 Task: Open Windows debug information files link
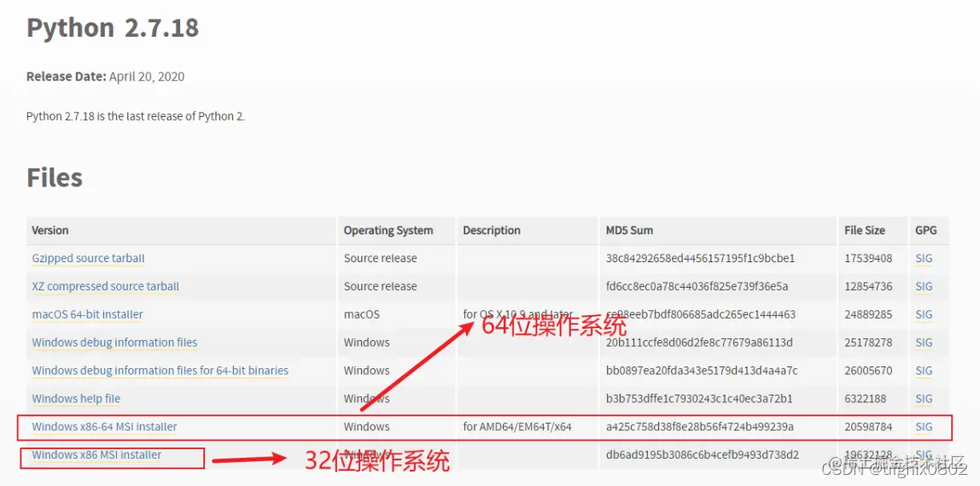point(114,343)
